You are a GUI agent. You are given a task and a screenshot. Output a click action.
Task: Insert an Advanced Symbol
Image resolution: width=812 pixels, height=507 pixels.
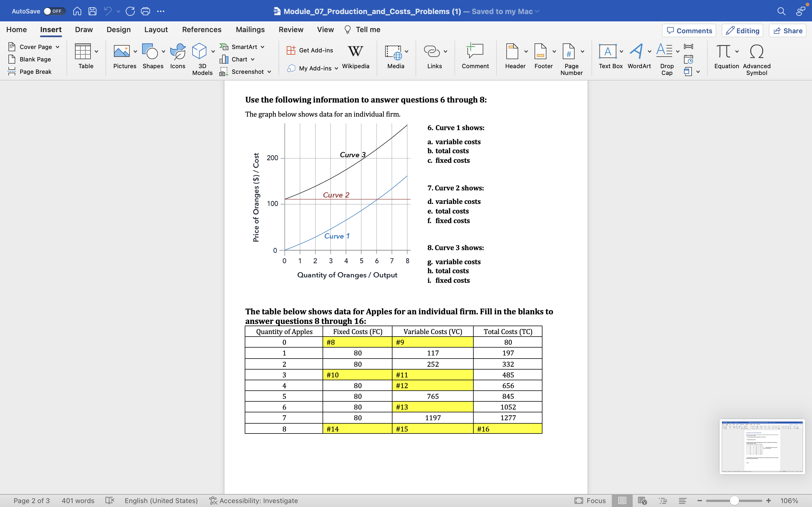[x=756, y=52]
